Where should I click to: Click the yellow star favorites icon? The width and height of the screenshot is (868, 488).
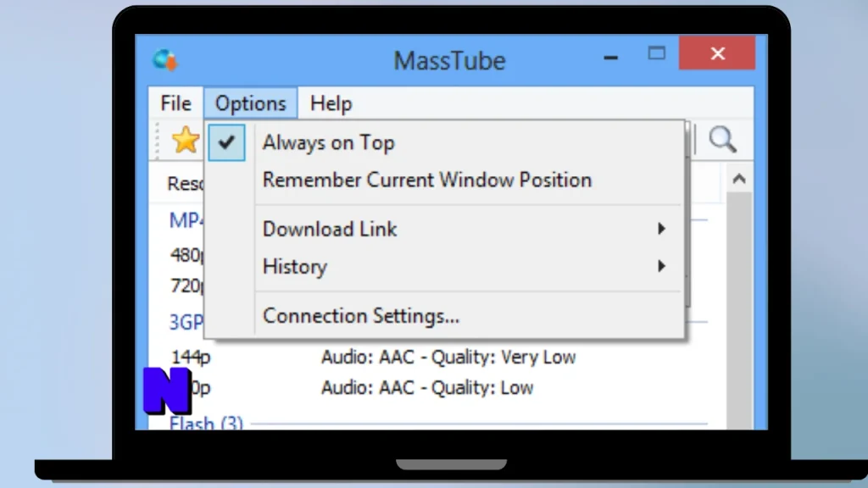(x=186, y=140)
